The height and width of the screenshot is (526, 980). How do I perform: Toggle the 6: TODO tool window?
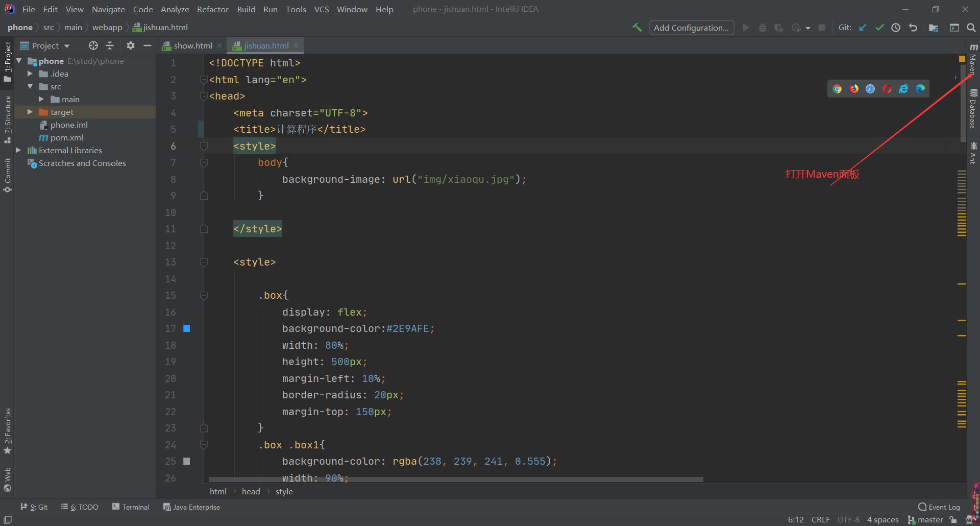pyautogui.click(x=80, y=507)
